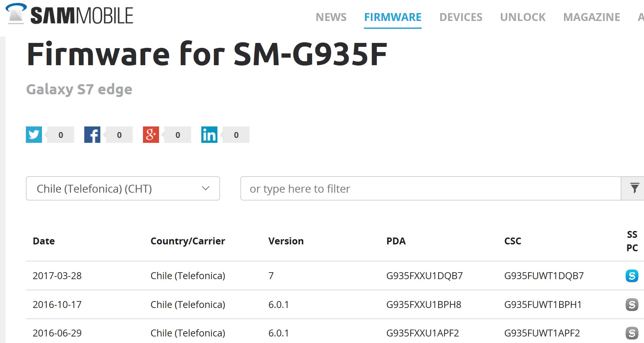Viewport: 644px width, 343px height.
Task: Open the NEWS menu item
Action: (331, 17)
